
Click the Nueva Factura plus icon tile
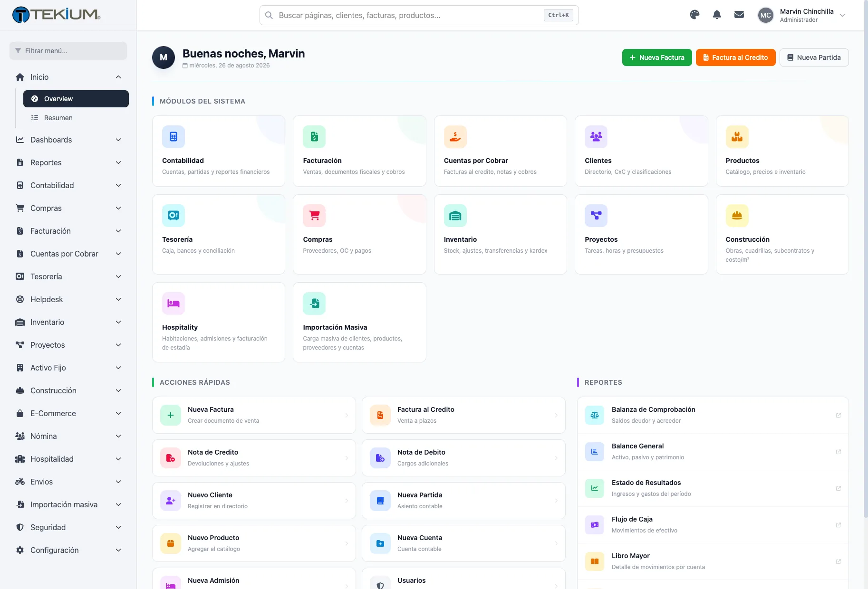pos(171,415)
